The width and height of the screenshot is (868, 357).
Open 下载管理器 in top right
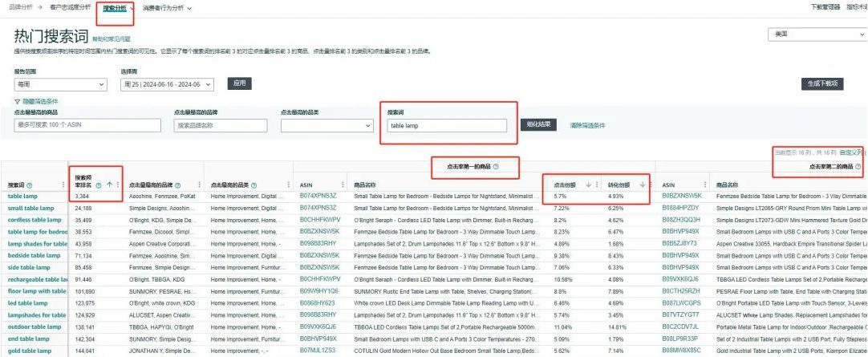[825, 7]
